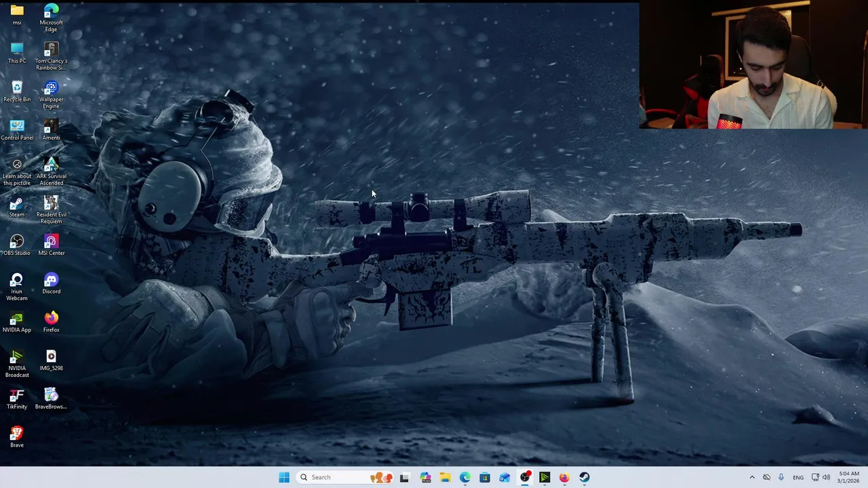Select the ARK Survival Ascended shortcut

click(51, 172)
